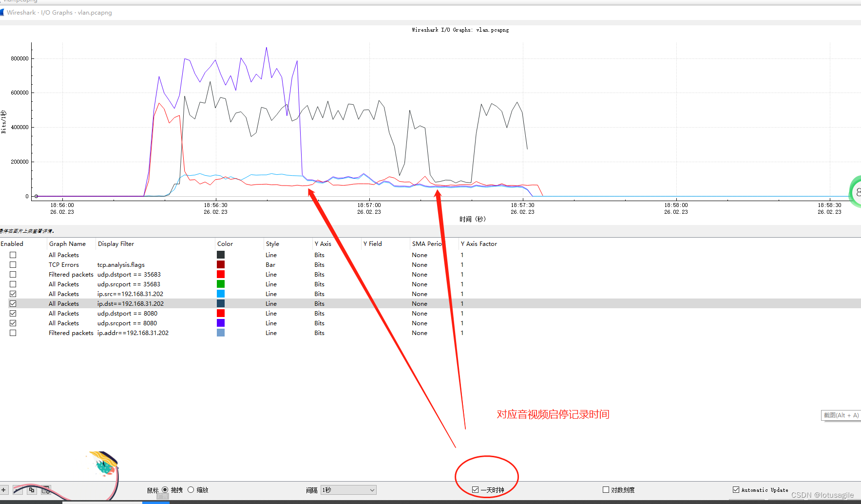The image size is (861, 504).
Task: Click the dark gray color swatch of first All Packets row
Action: 221,255
